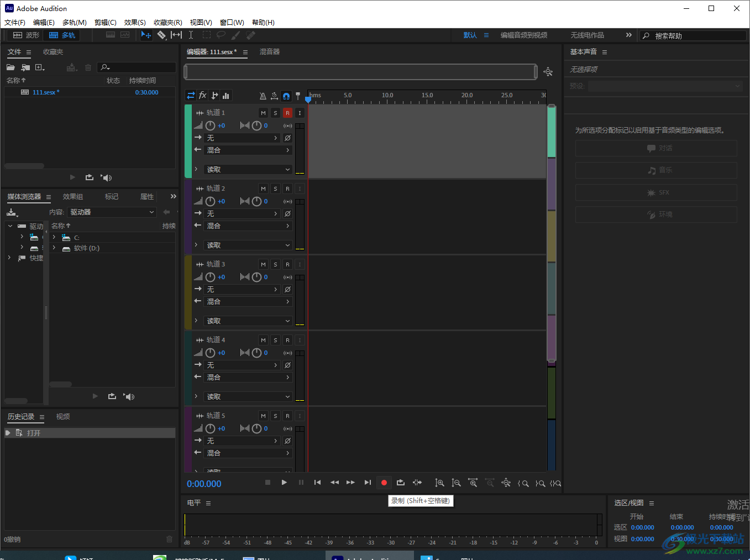Toggle snapping magnet icon
The height and width of the screenshot is (560, 750).
(x=286, y=96)
